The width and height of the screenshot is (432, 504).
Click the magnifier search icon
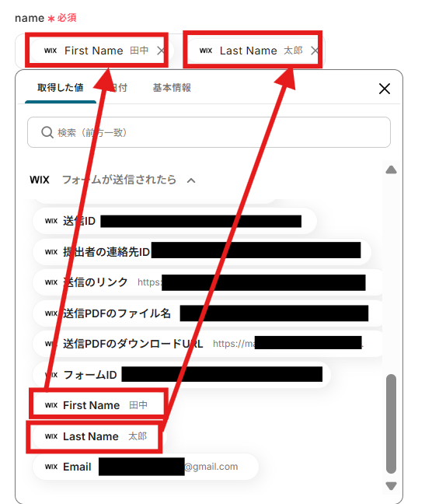47,132
